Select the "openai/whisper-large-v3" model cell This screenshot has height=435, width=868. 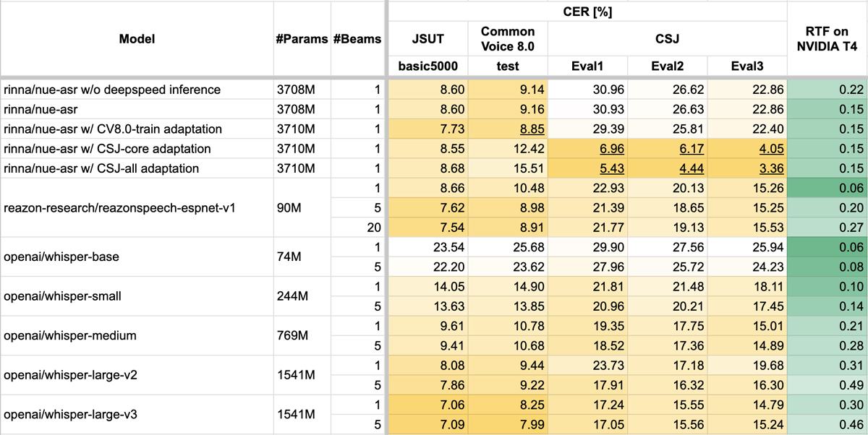(137, 414)
